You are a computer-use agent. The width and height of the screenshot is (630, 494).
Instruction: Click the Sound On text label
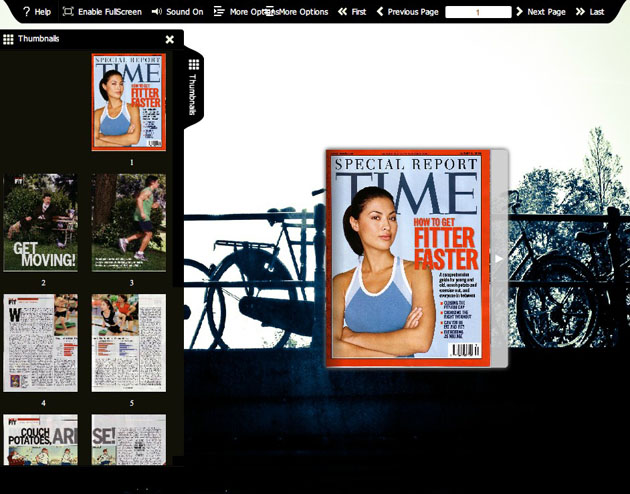pos(185,12)
